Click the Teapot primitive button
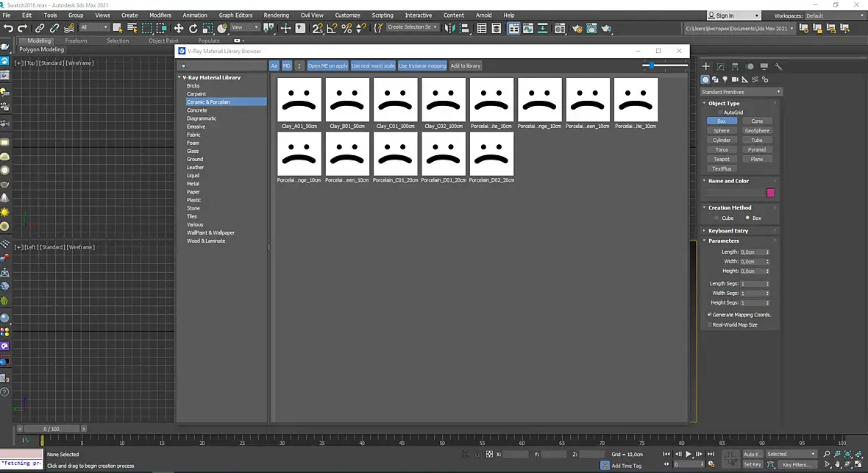This screenshot has width=868, height=473. point(722,159)
